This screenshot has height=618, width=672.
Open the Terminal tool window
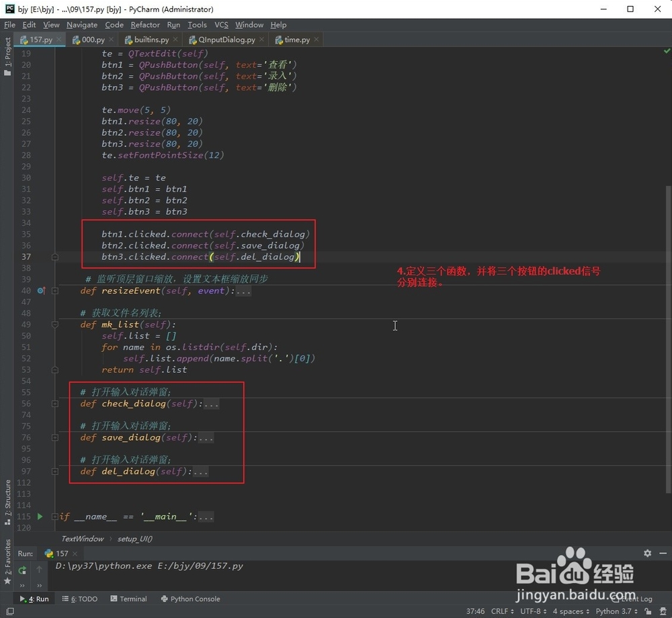coord(128,599)
